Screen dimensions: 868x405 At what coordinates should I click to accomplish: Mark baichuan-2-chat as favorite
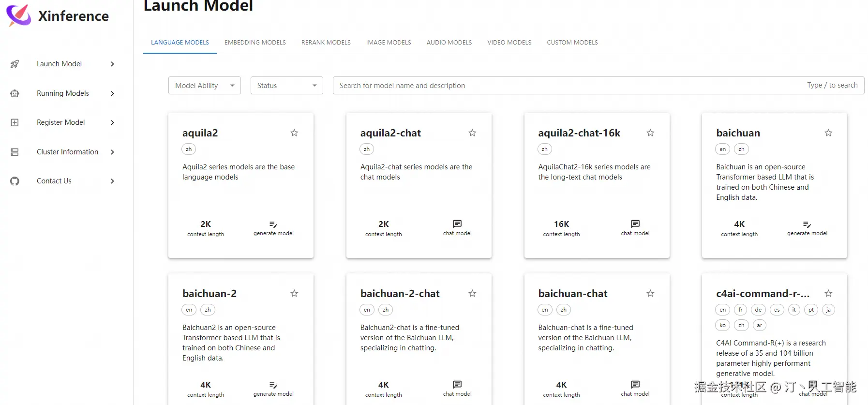pos(472,293)
